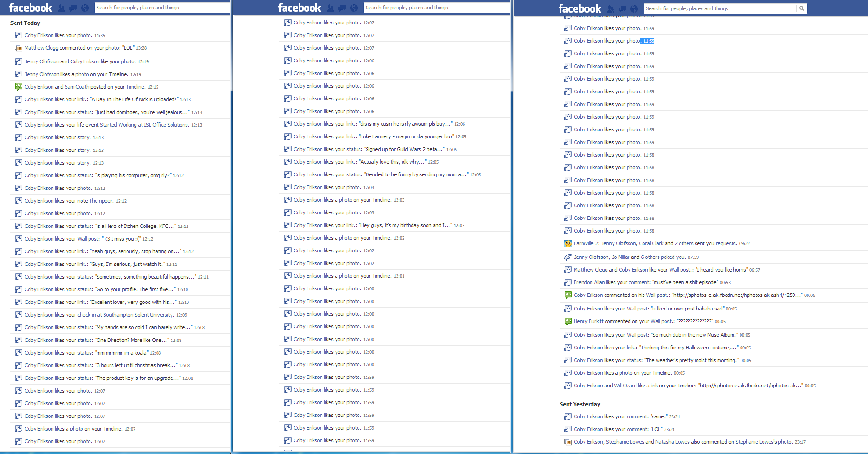
Task: Click the 'Sent Today' heading
Action: coord(25,23)
